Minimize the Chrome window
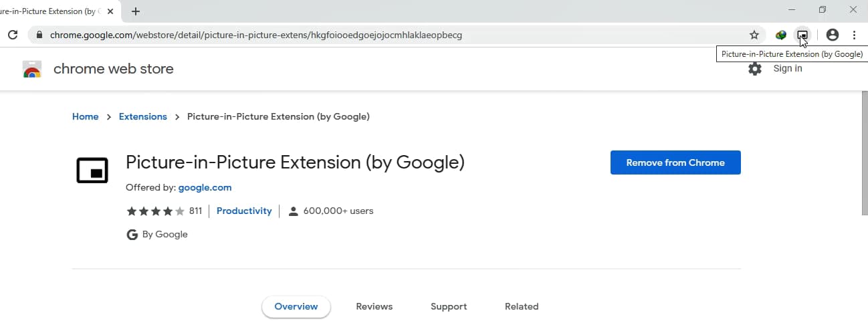Screen dimensions: 868x329 [792, 10]
